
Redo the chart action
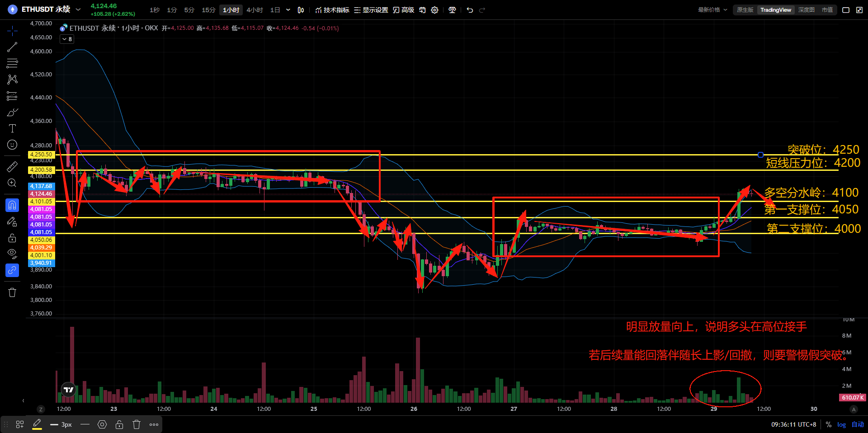click(x=482, y=10)
